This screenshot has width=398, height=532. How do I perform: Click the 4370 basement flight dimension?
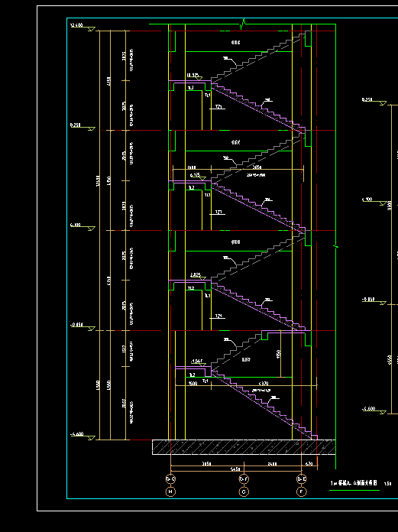264,384
